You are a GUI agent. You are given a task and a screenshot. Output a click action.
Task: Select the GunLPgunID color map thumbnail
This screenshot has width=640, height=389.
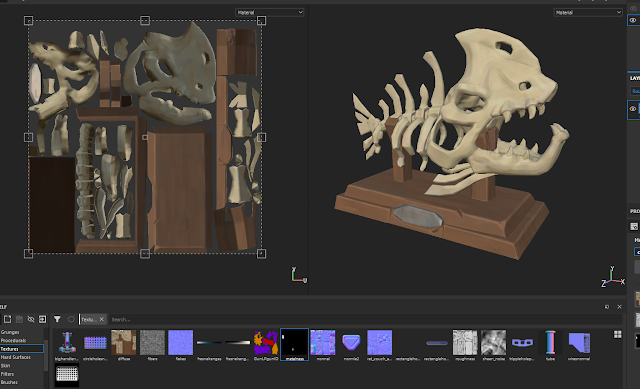[266, 342]
